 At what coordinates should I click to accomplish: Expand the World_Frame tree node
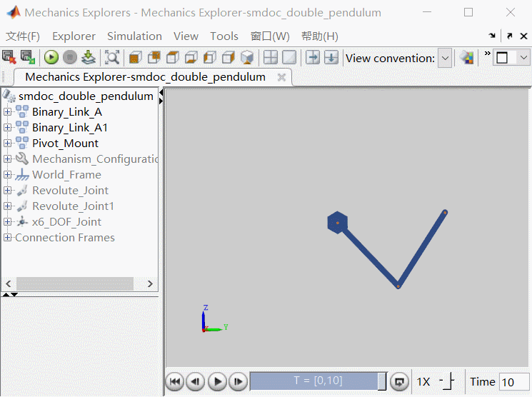tap(7, 174)
